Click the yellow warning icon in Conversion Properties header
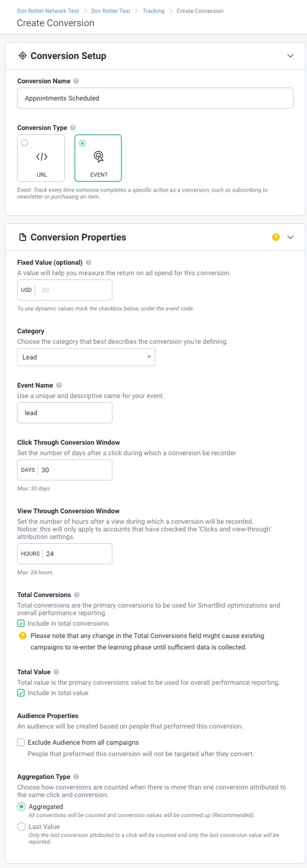 [276, 237]
